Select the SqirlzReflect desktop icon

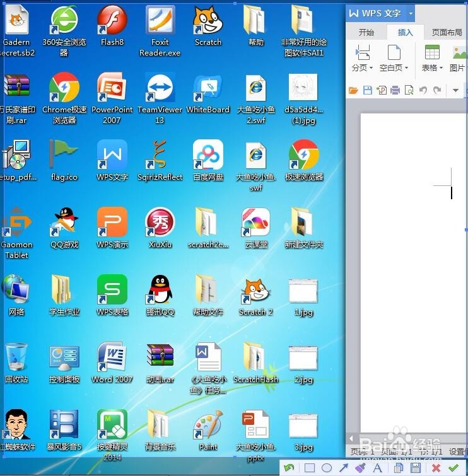tap(160, 161)
